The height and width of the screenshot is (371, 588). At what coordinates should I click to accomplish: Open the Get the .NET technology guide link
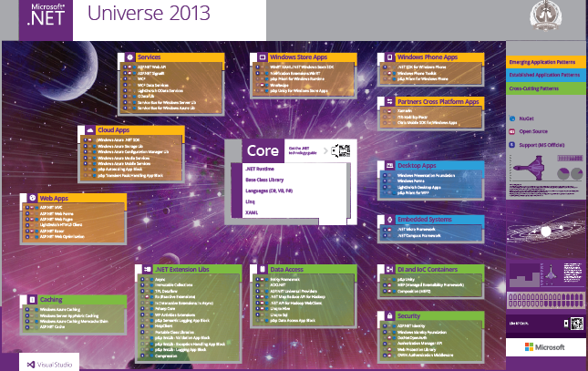pos(303,150)
